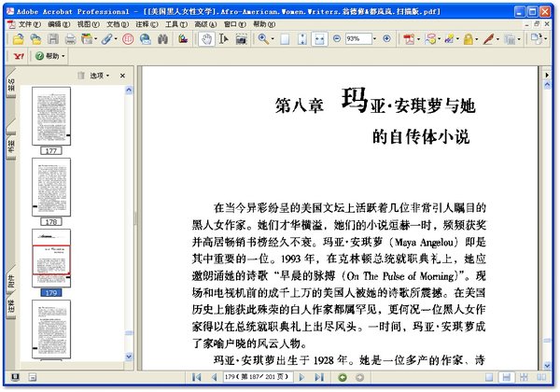Open the 工具 (Tools) menu
This screenshot has width=560, height=392.
click(x=176, y=24)
